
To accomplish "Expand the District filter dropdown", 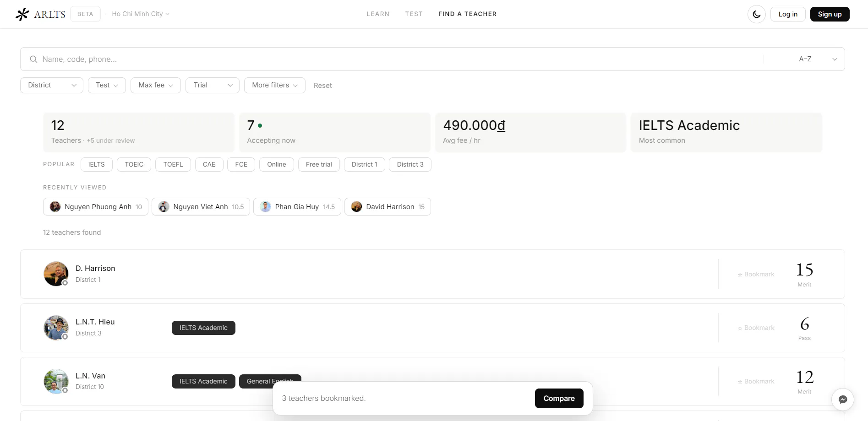I will point(52,85).
